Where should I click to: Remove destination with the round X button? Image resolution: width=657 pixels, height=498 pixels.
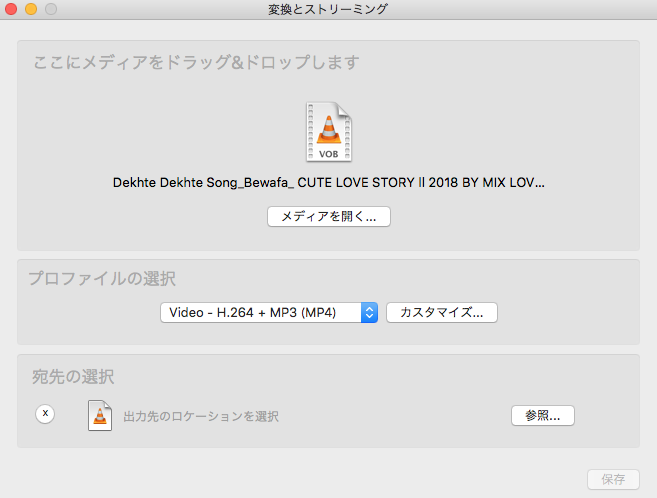pyautogui.click(x=45, y=414)
